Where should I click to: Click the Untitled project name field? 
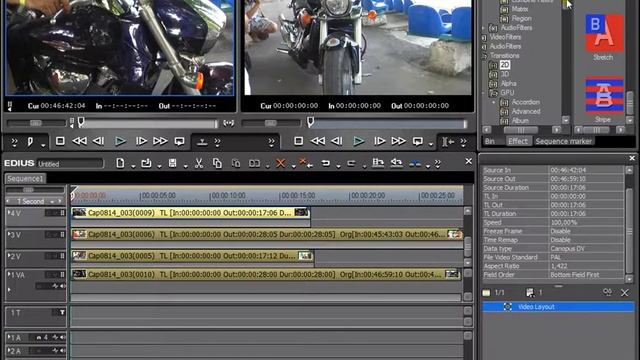(70, 164)
